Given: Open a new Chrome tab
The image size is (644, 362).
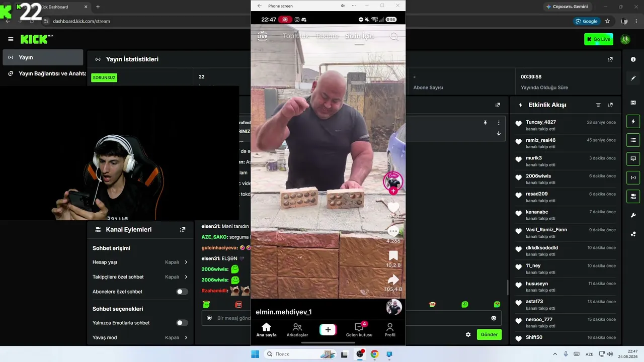Looking at the screenshot, I should [x=98, y=7].
